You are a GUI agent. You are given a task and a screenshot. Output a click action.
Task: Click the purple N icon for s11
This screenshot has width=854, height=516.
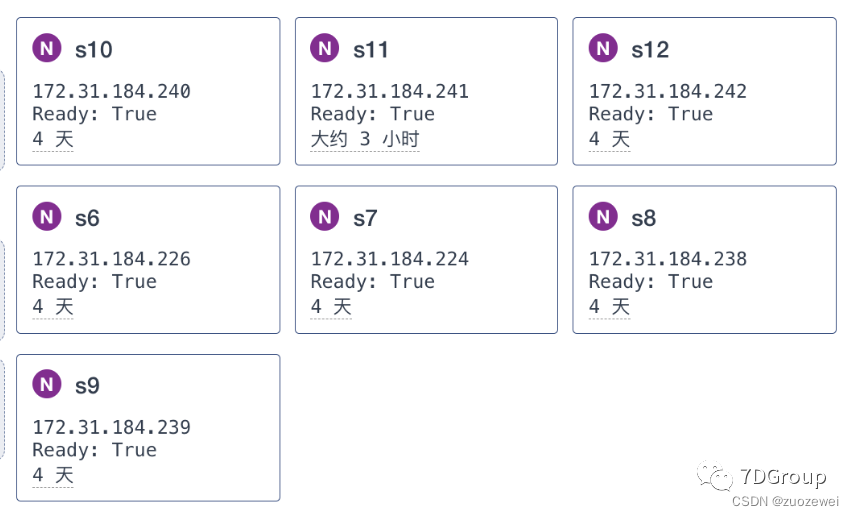324,48
